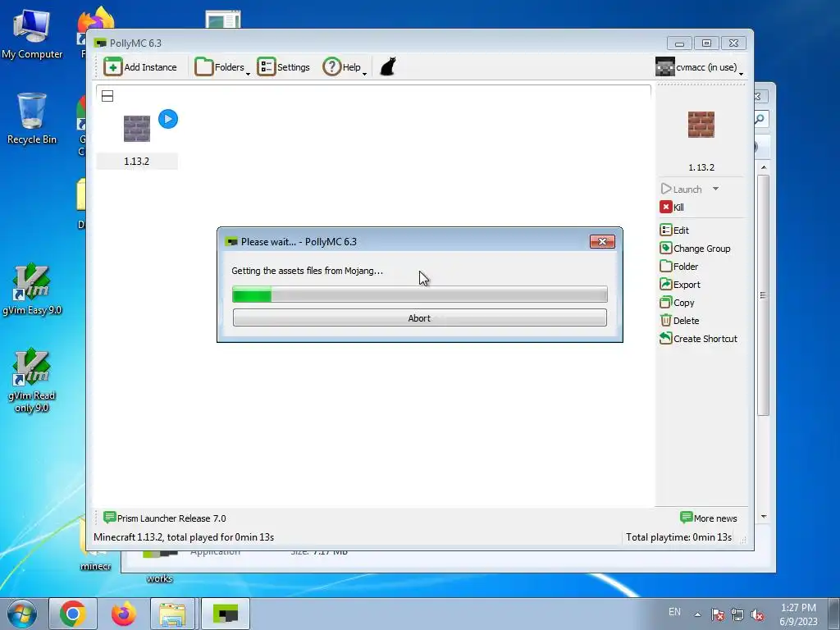Click the background window scrollbar thumb

(x=764, y=294)
